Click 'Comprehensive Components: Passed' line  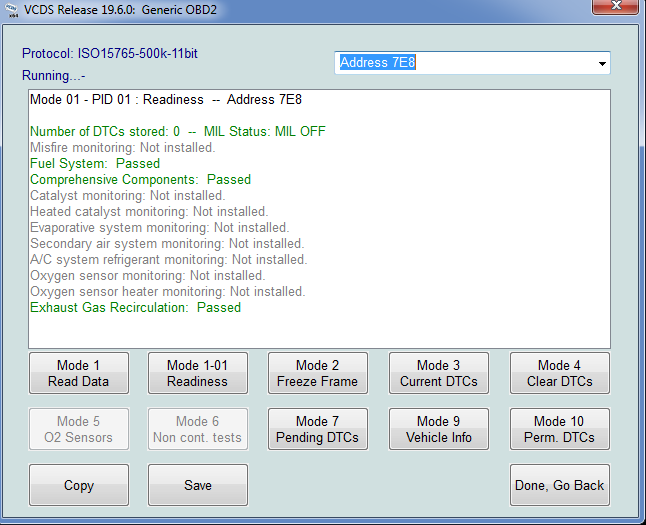tap(140, 180)
